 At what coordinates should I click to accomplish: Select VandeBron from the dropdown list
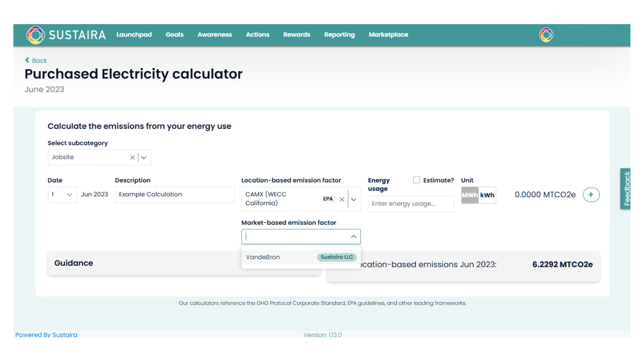tap(263, 257)
